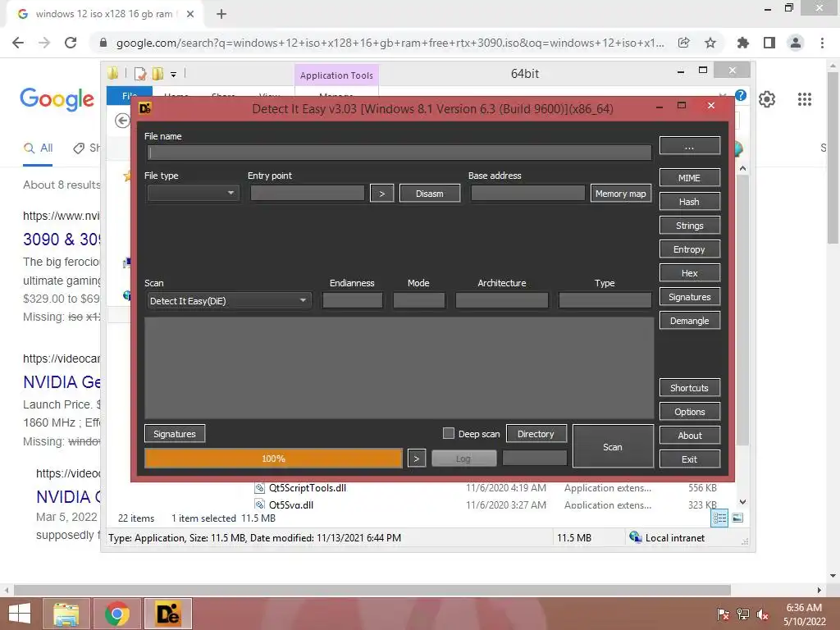The image size is (840, 630).
Task: Switch Explorer to details view icon
Action: pyautogui.click(x=719, y=518)
